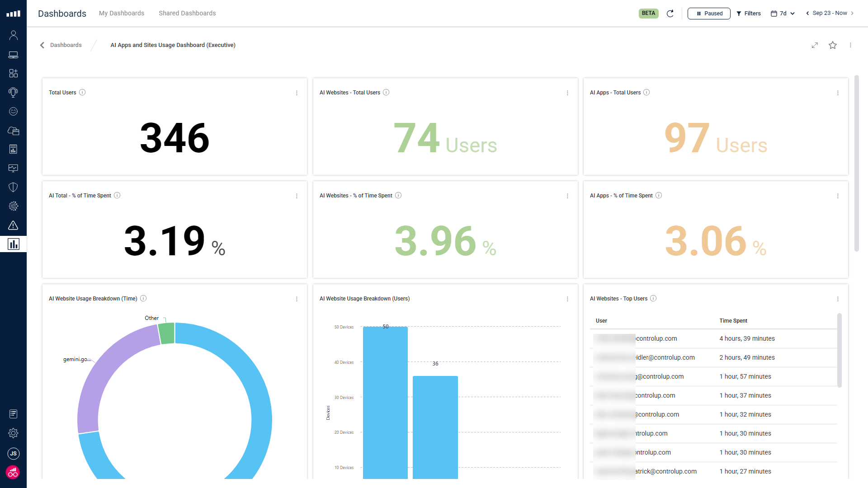Open the Filters button
The width and height of the screenshot is (868, 488).
pos(748,14)
